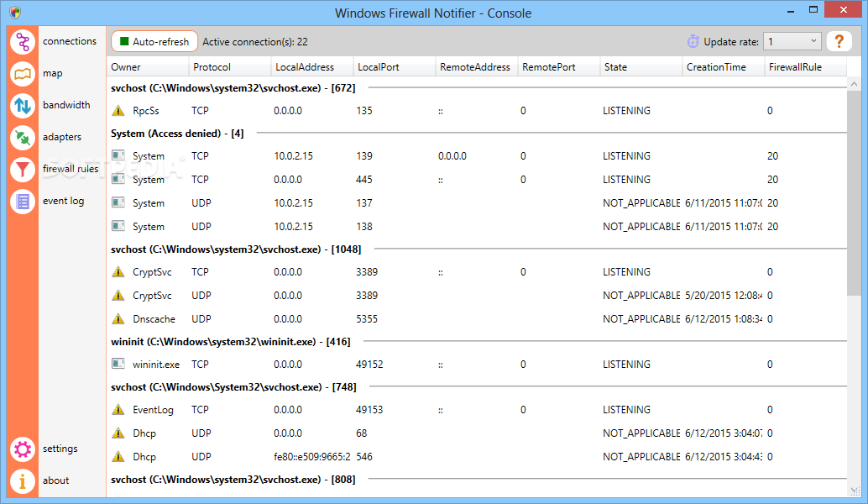The width and height of the screenshot is (868, 504).
Task: Click warning icon on CryptSvc TCP row
Action: [118, 271]
